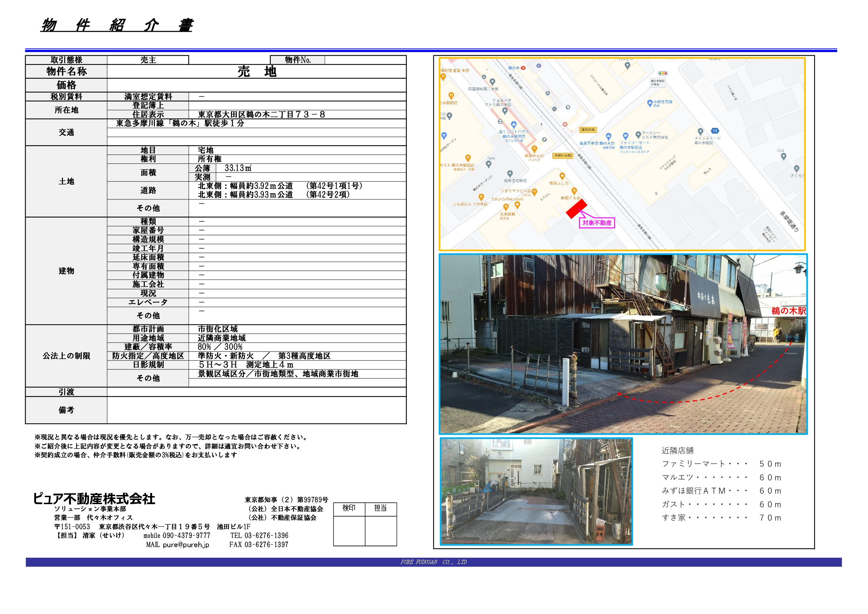868x614 pixels.
Task: Click the 亀屋万年堂 shopping pin
Action: pos(608,136)
